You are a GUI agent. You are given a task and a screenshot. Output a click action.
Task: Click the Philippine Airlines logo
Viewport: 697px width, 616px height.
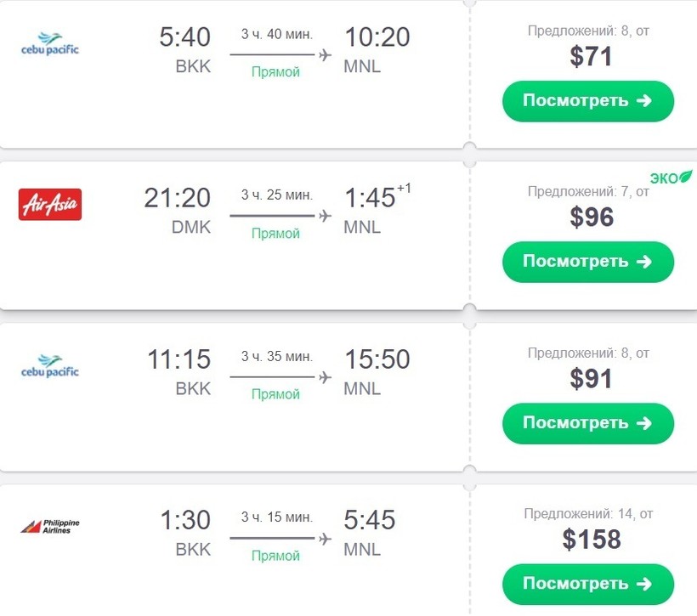(x=49, y=527)
